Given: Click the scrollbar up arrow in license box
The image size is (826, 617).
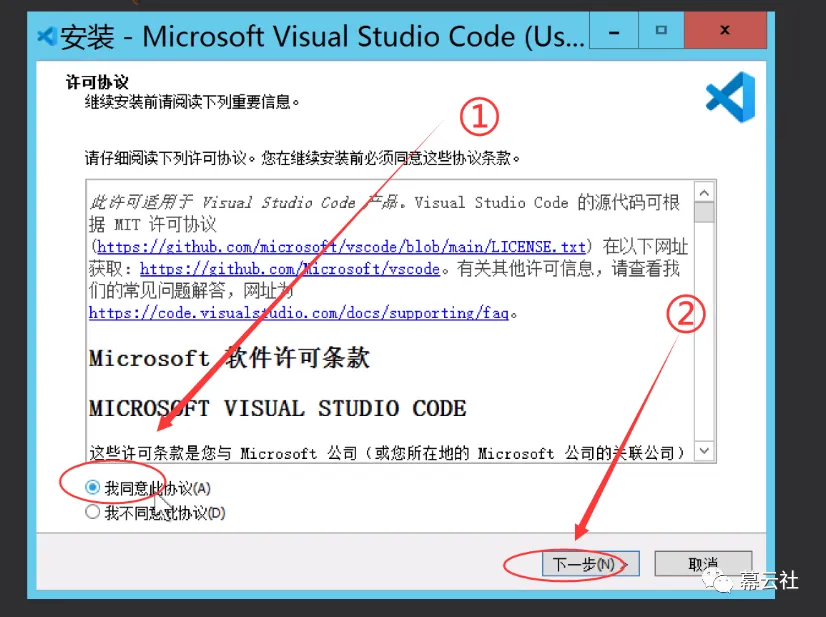Looking at the screenshot, I should 704,193.
